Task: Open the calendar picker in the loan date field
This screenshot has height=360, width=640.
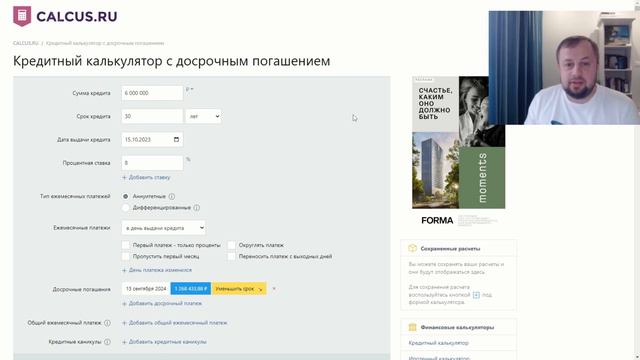Action: coord(176,140)
